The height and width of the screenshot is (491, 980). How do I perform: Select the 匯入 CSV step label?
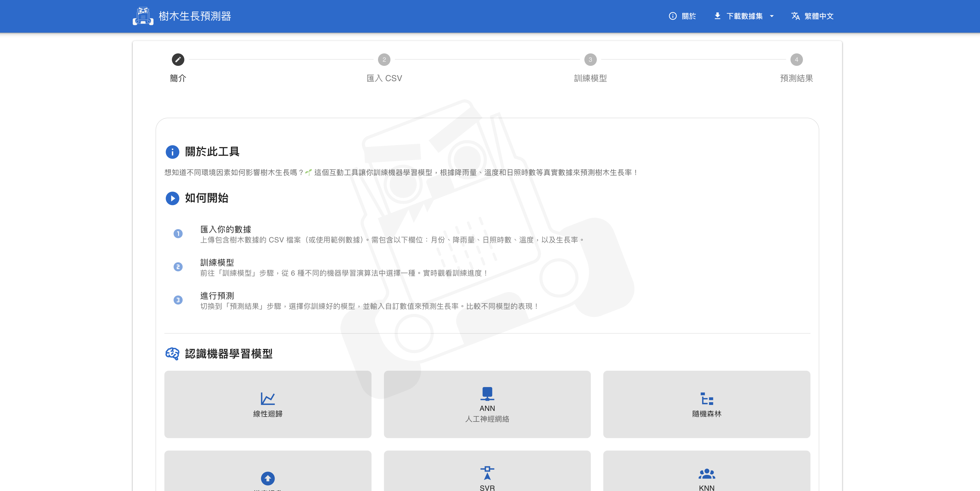pyautogui.click(x=384, y=78)
